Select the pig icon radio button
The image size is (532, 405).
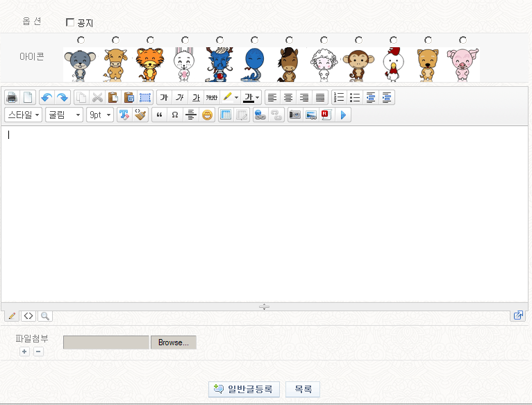click(x=463, y=40)
